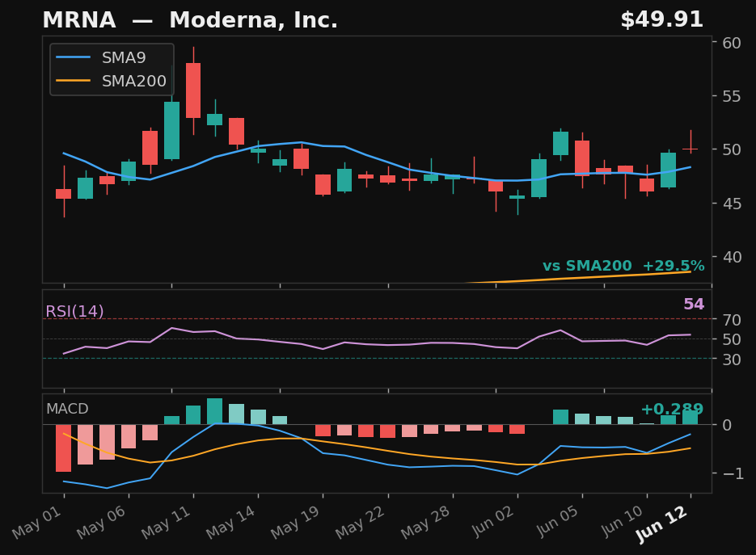Click the RSI 30 axis label

click(x=732, y=359)
